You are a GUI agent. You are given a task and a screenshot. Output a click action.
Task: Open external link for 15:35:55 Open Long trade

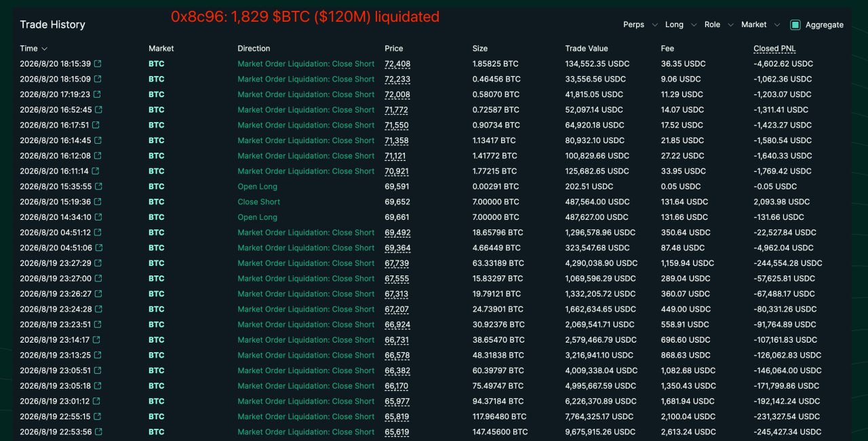98,187
